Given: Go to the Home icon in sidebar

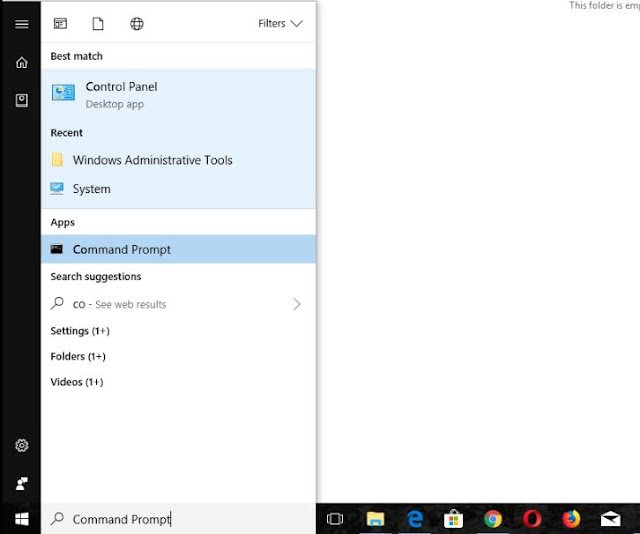Looking at the screenshot, I should tap(22, 62).
